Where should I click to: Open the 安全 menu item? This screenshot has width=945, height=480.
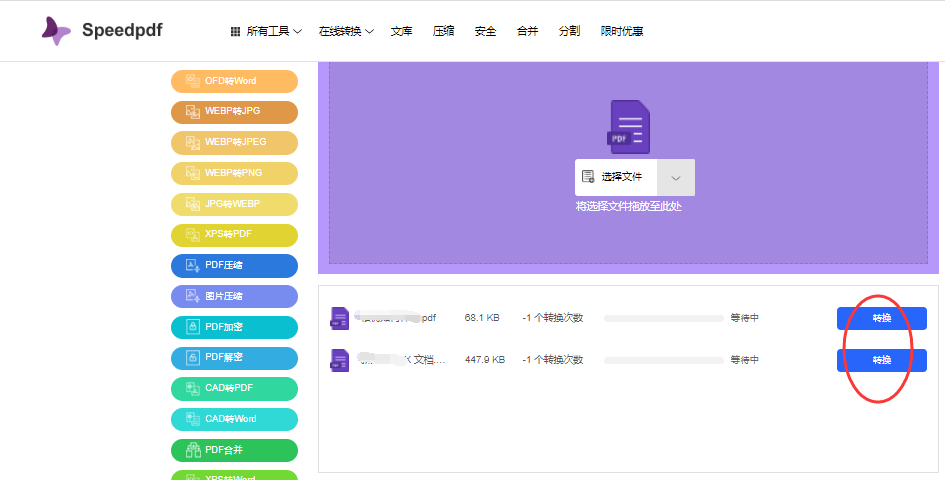click(x=485, y=31)
